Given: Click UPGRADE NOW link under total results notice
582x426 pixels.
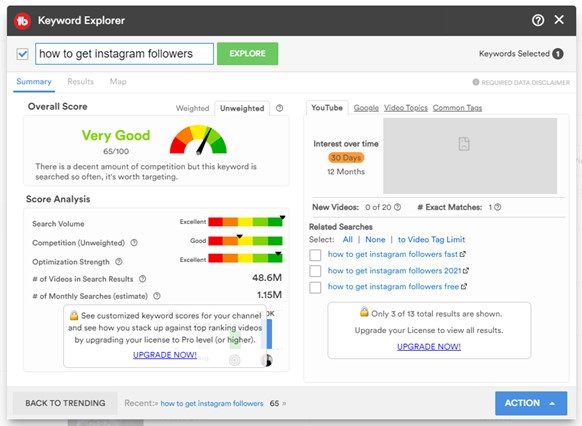Looking at the screenshot, I should coord(429,347).
